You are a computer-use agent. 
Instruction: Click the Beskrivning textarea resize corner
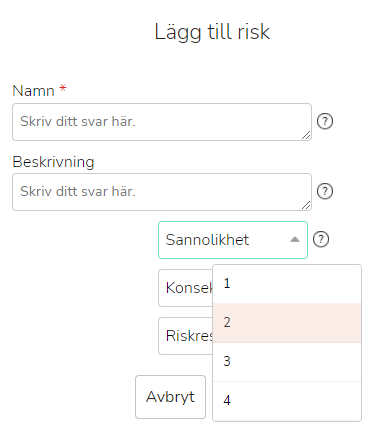coord(306,205)
